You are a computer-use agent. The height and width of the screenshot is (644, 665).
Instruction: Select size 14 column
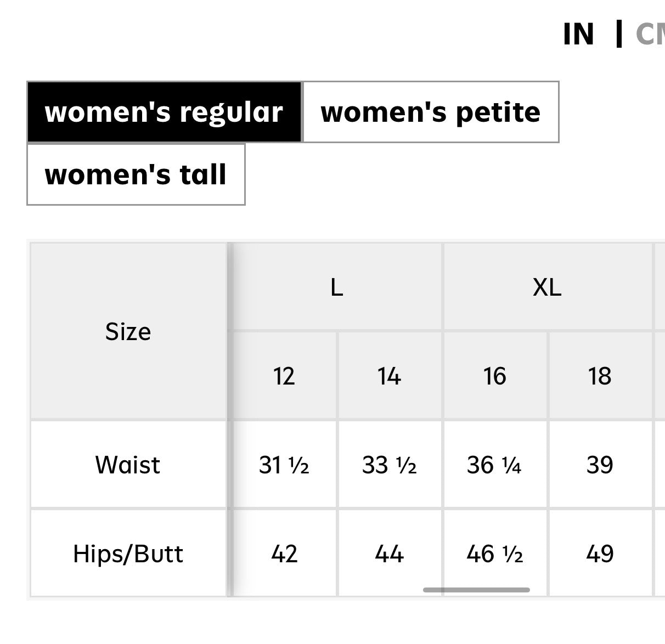tap(390, 376)
